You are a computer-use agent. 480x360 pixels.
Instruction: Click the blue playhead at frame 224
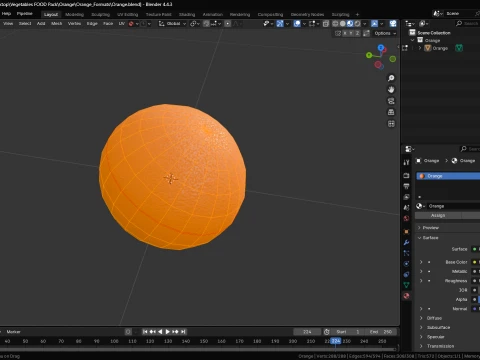pos(336,341)
